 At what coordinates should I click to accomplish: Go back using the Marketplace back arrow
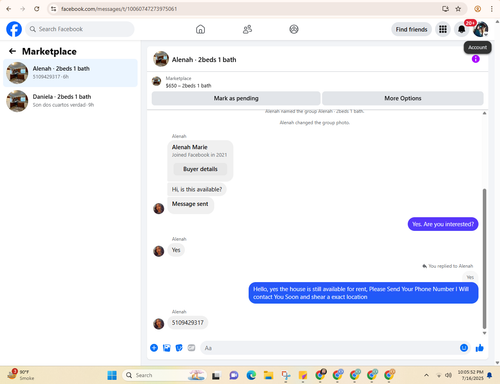point(12,51)
